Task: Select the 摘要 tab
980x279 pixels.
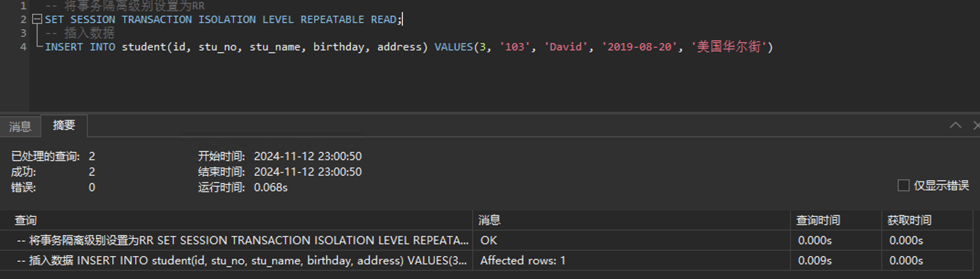Action: pos(64,125)
